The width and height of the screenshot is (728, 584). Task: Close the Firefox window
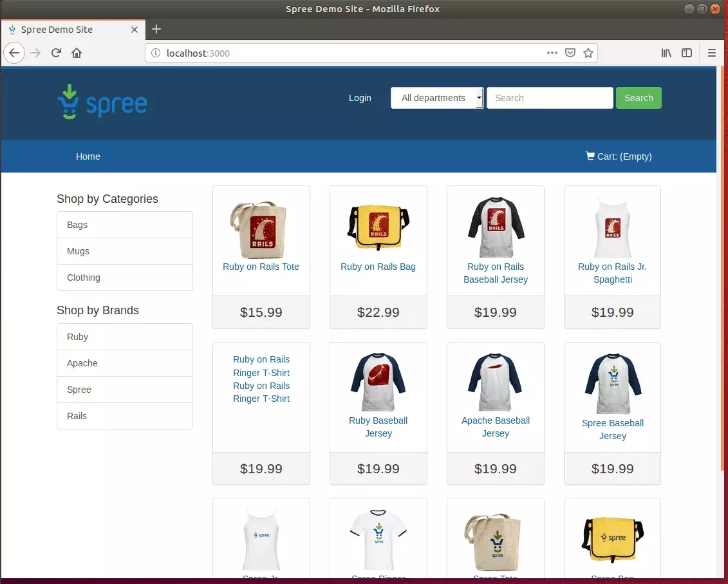coord(715,9)
